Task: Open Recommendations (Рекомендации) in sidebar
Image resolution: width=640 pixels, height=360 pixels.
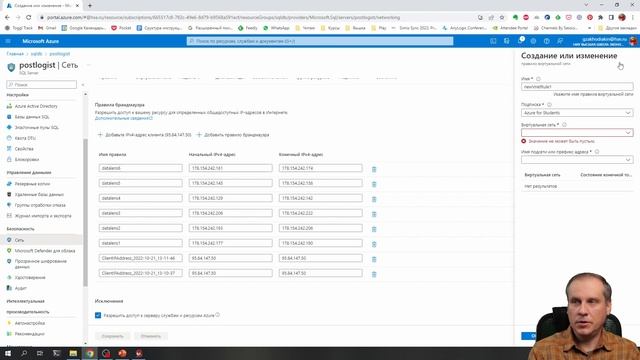Action: click(29, 333)
